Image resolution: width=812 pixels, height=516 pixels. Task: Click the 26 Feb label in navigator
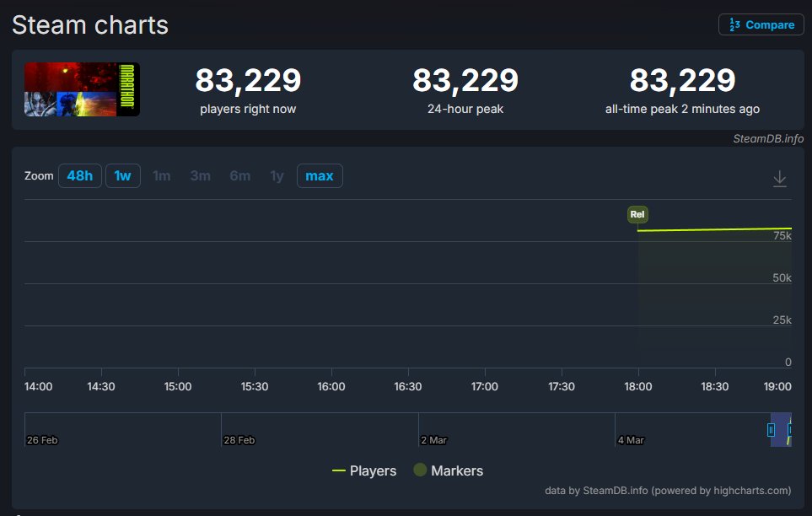(x=42, y=440)
